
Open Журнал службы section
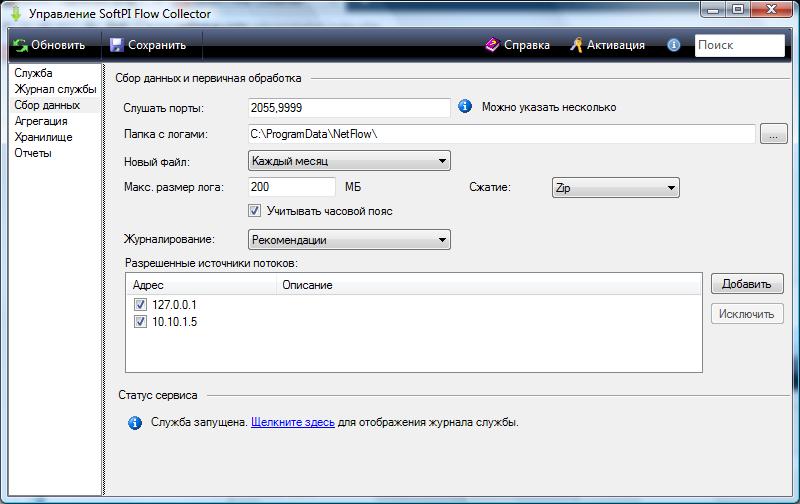pyautogui.click(x=55, y=89)
